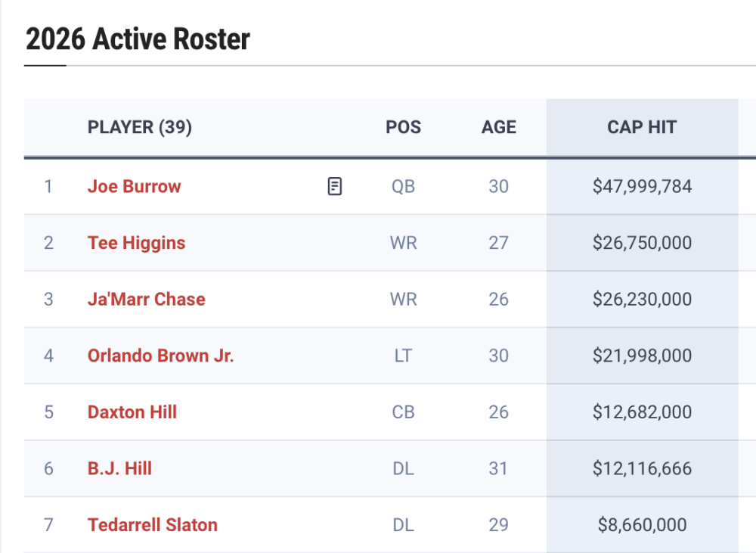Select the Orlando Brown Jr. link

160,356
